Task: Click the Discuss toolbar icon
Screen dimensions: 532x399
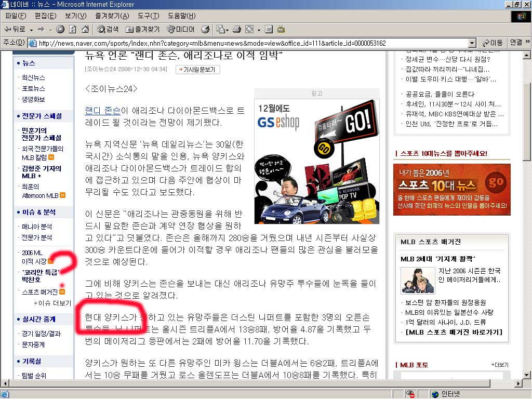Action: [x=269, y=30]
